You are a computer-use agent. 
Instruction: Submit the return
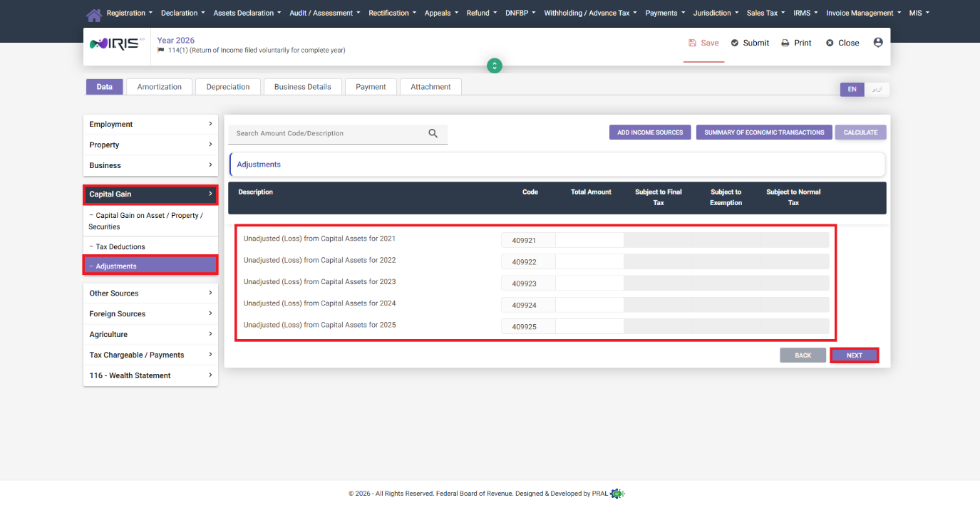750,43
